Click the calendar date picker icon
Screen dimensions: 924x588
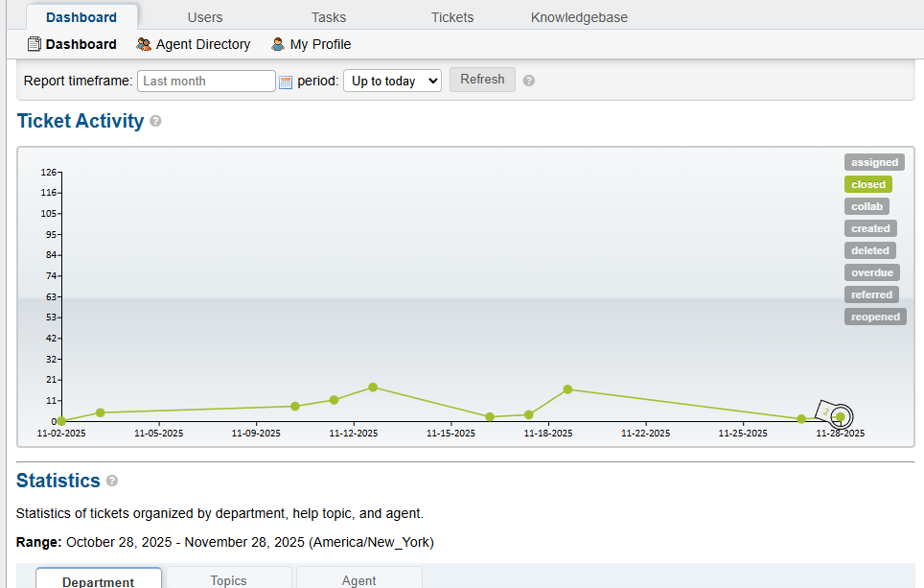coord(286,82)
